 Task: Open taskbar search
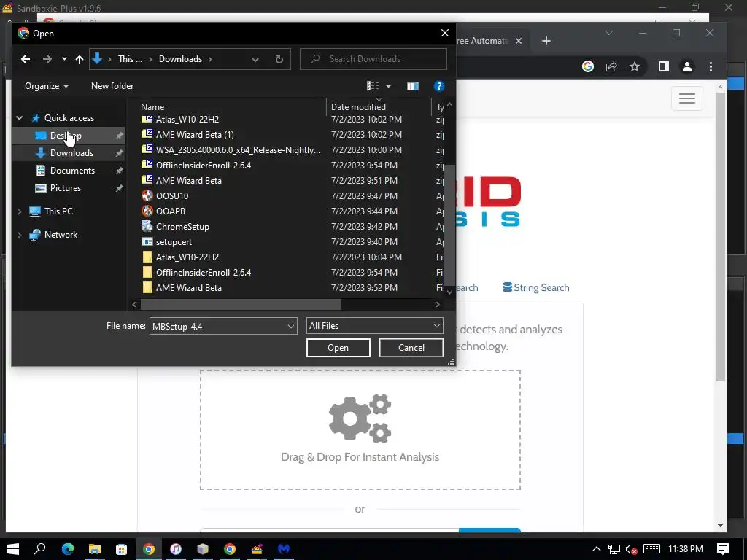point(39,549)
